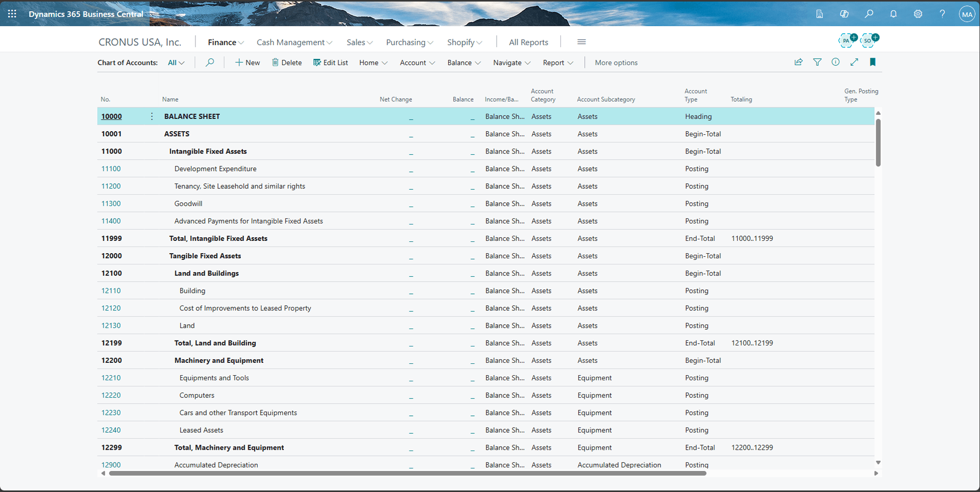
Task: Open account 11300 Goodwill link
Action: (x=111, y=203)
